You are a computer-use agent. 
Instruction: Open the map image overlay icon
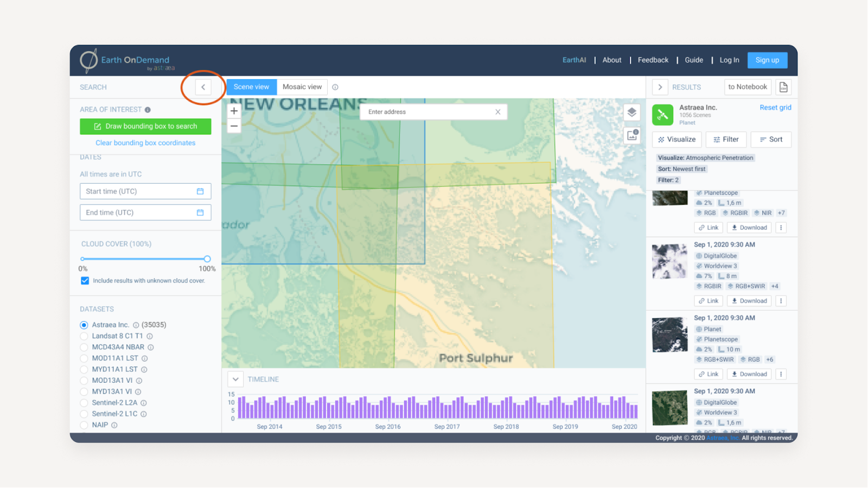[x=632, y=134]
